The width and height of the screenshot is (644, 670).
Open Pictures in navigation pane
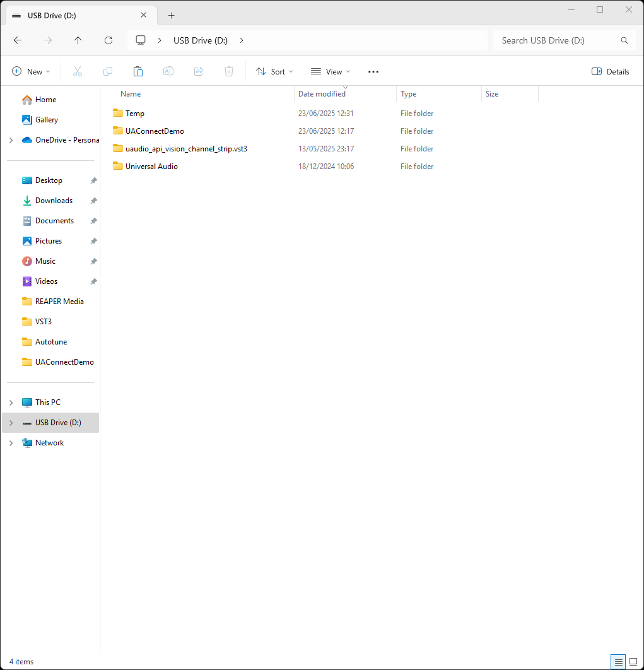[x=49, y=241]
